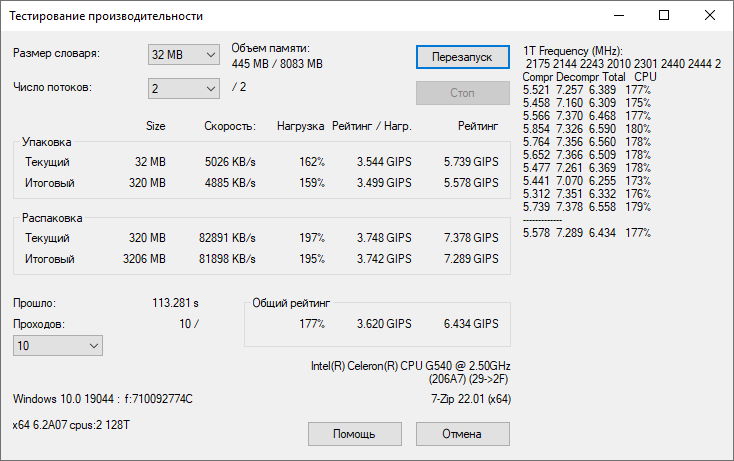The image size is (734, 461).
Task: Click the 7-Zip 22.01 (x64) version text
Action: (x=464, y=400)
